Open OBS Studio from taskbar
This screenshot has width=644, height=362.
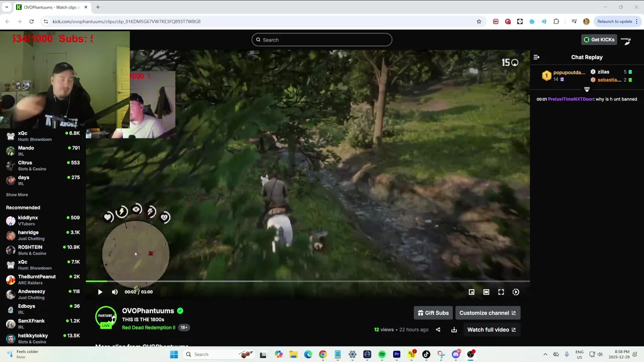470,354
